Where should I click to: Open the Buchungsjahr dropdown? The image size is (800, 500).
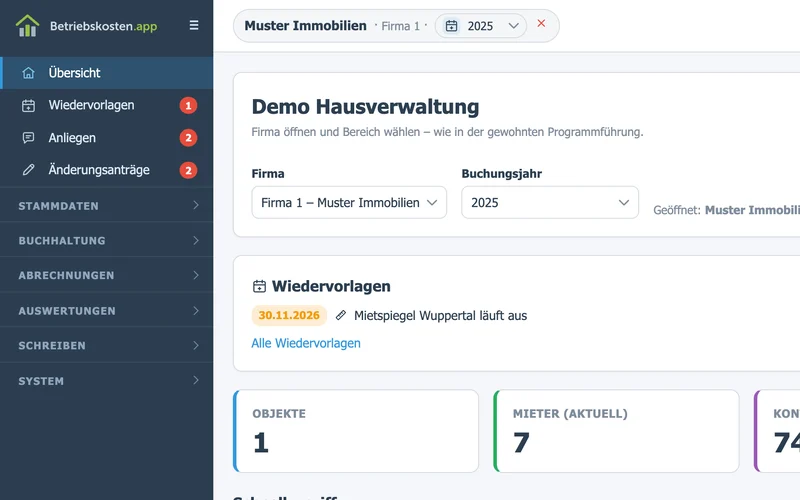coord(550,203)
